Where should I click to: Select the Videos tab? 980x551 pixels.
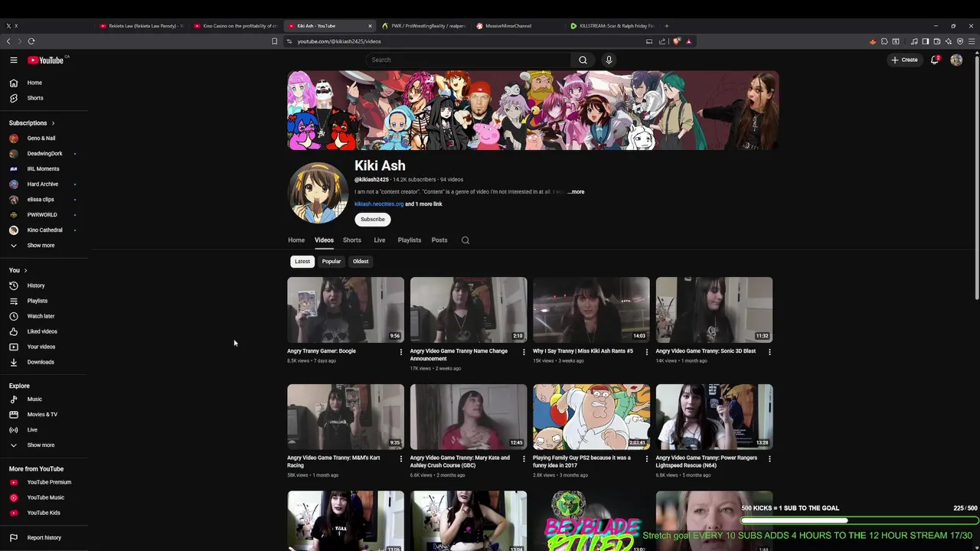(324, 240)
